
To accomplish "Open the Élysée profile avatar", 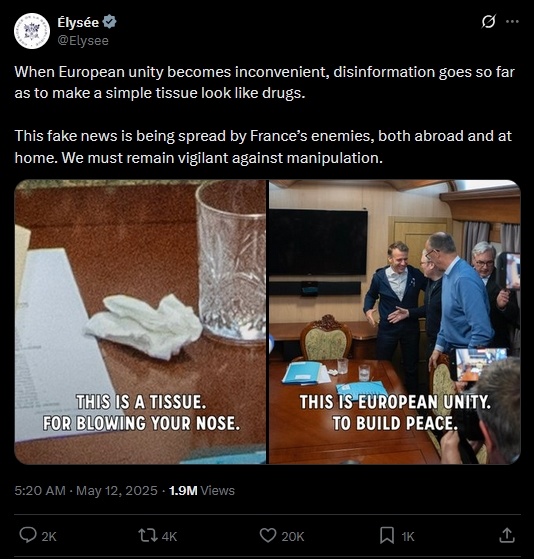I will tap(32, 31).
